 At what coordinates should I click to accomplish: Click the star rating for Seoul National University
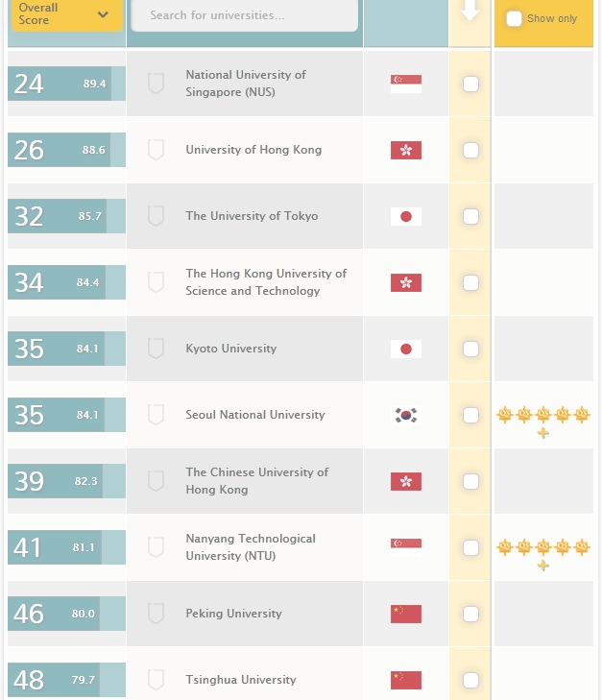542,420
